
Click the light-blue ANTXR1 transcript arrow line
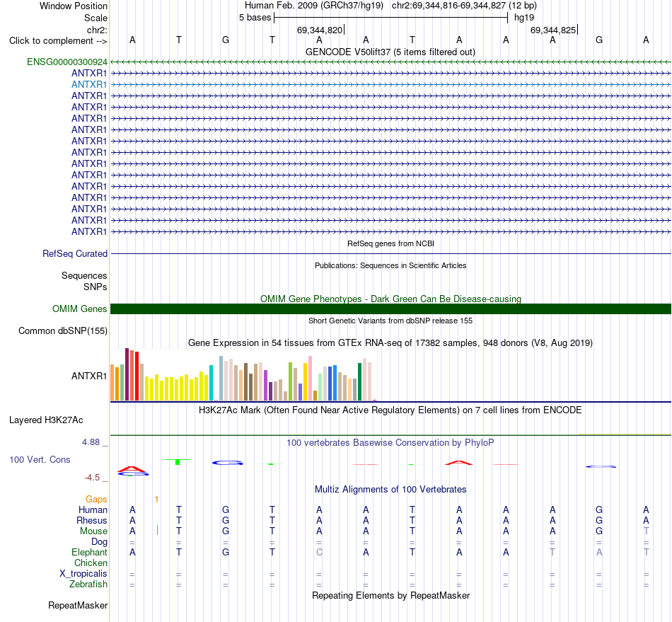coord(390,84)
